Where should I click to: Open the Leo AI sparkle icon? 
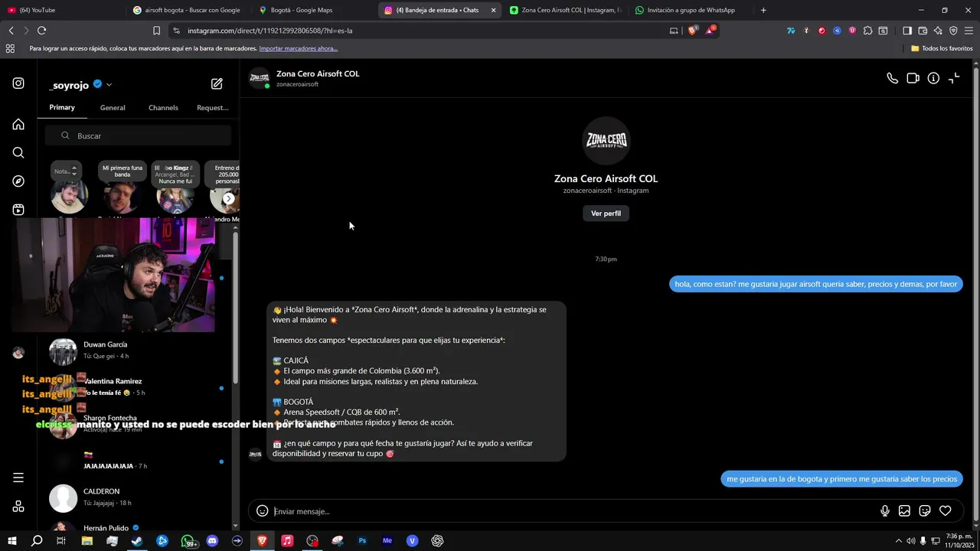[x=938, y=31]
